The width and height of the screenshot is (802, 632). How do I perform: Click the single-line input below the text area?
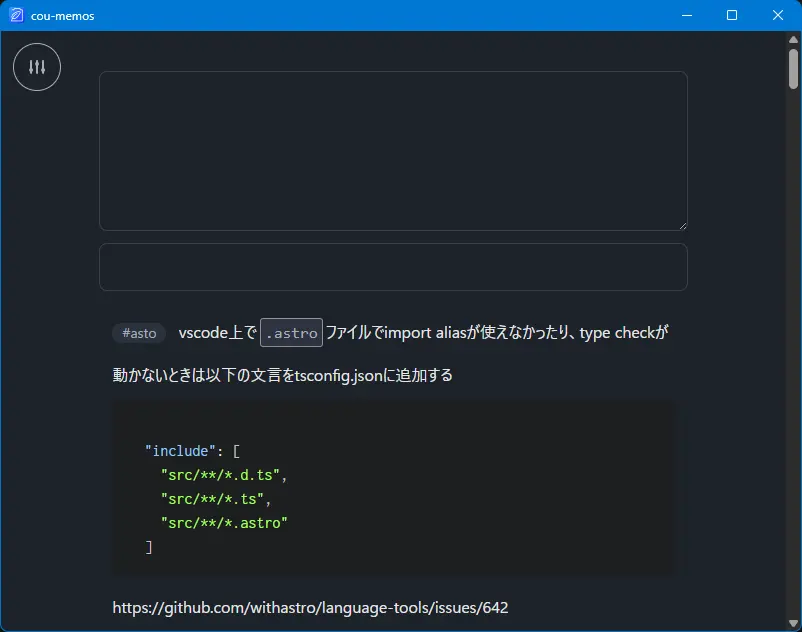pos(393,267)
